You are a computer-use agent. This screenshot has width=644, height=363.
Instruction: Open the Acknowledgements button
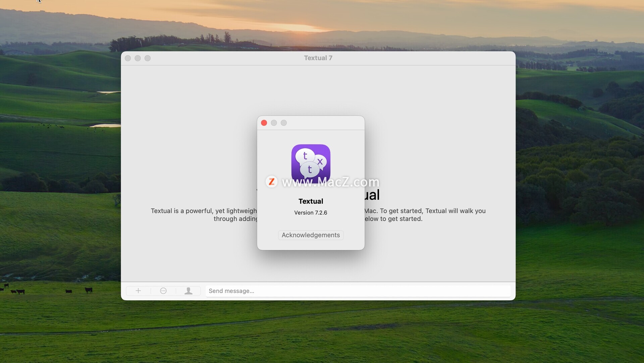click(311, 235)
